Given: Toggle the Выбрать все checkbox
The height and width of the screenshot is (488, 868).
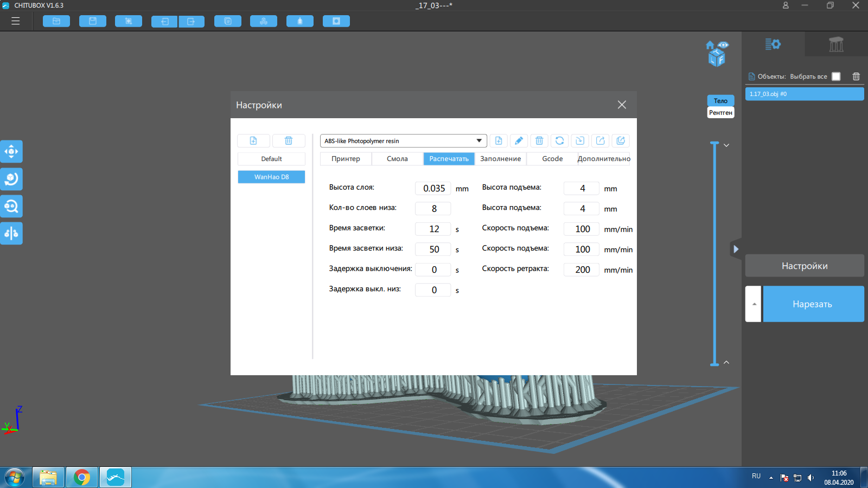Looking at the screenshot, I should (836, 76).
